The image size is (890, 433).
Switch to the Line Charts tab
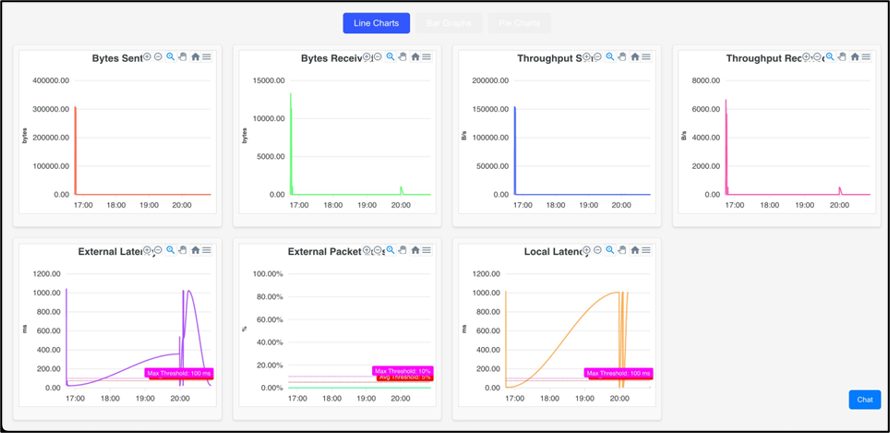coord(376,23)
